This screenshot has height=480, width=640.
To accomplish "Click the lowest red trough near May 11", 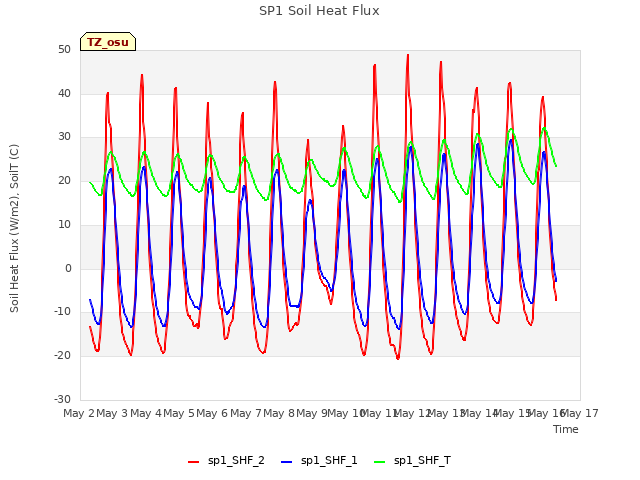I will pyautogui.click(x=398, y=358).
